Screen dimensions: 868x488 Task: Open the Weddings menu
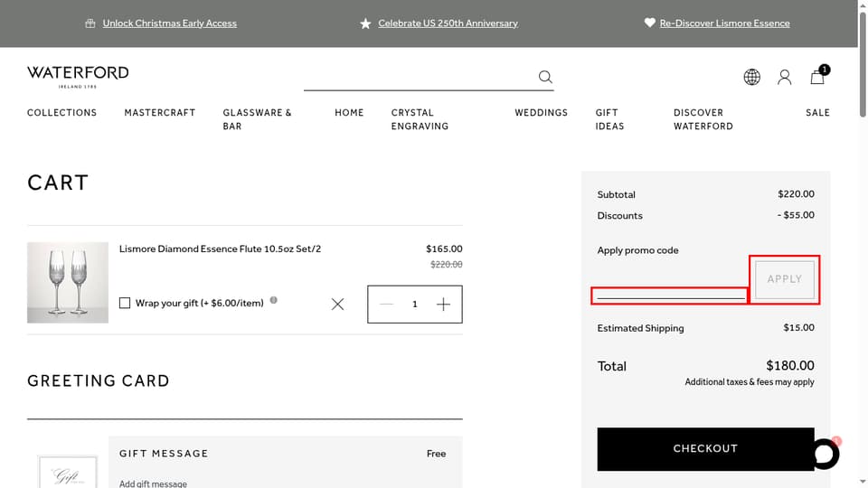tap(542, 113)
